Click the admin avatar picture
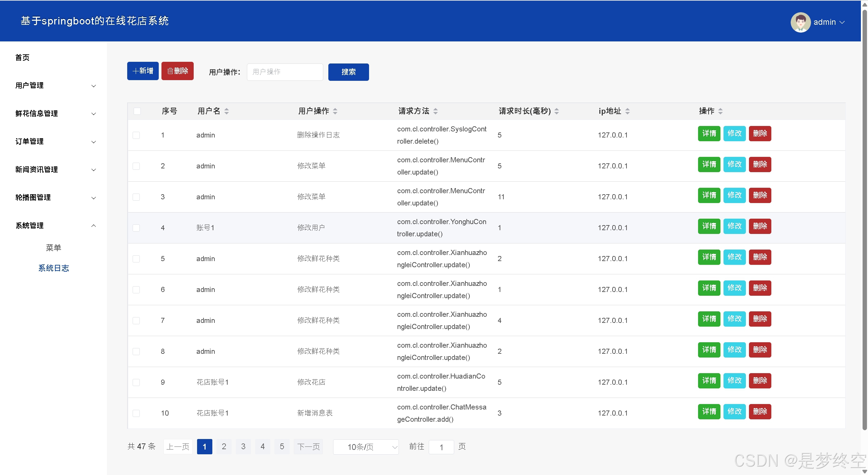 coord(800,22)
